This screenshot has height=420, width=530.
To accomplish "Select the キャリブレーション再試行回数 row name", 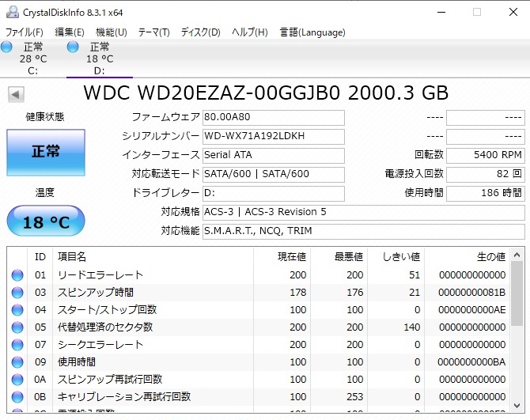I will pos(124,397).
